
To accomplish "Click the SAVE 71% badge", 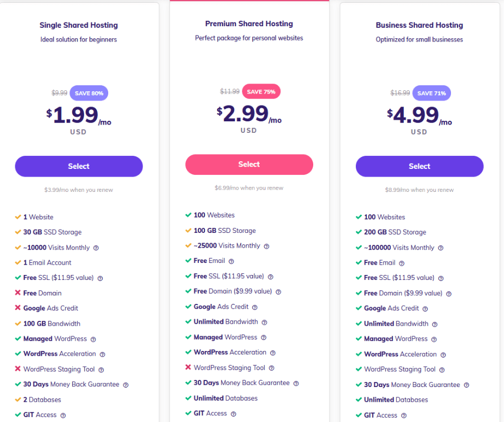I will 431,93.
